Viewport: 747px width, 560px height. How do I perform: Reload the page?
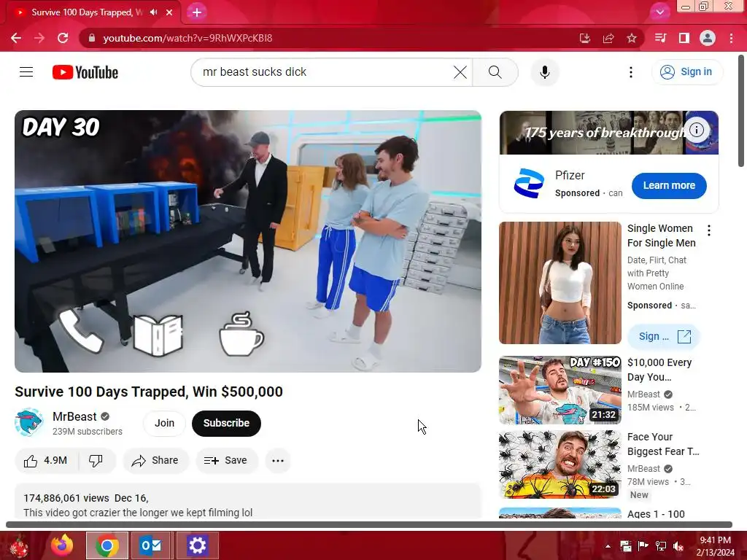tap(63, 38)
